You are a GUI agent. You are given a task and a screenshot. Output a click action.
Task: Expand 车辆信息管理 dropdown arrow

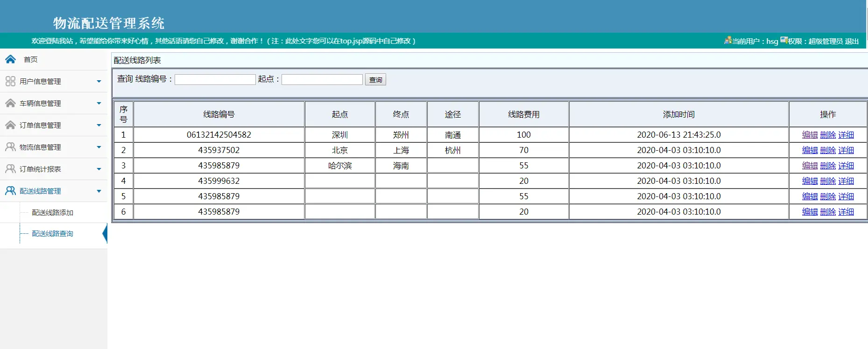point(99,104)
